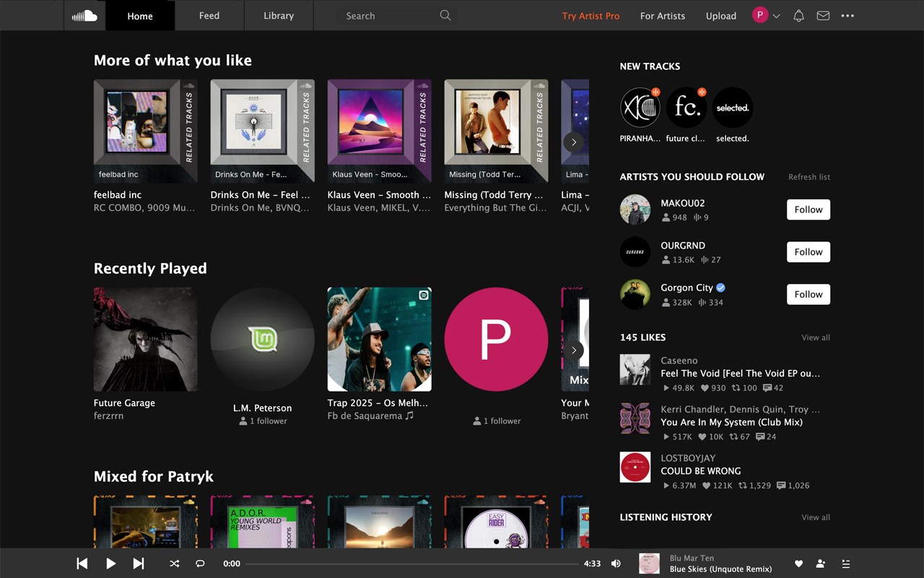Click Easy Rider mixed cover
924x578 pixels.
pyautogui.click(x=497, y=522)
